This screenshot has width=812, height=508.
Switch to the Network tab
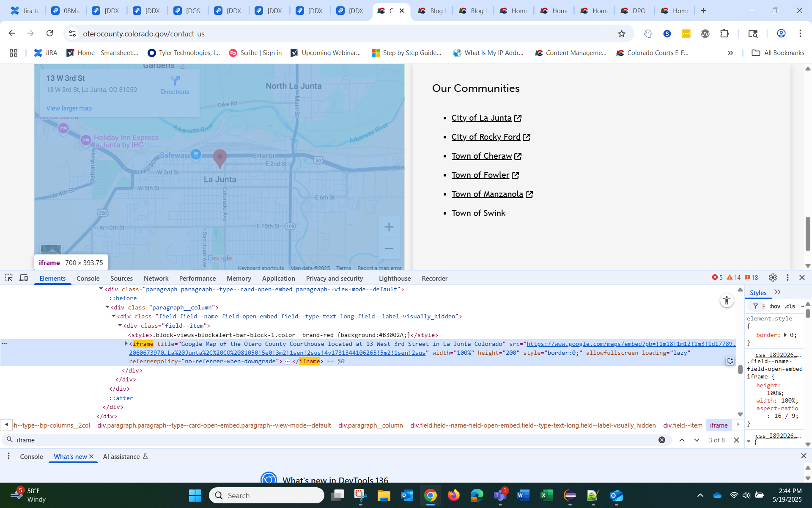coord(156,278)
